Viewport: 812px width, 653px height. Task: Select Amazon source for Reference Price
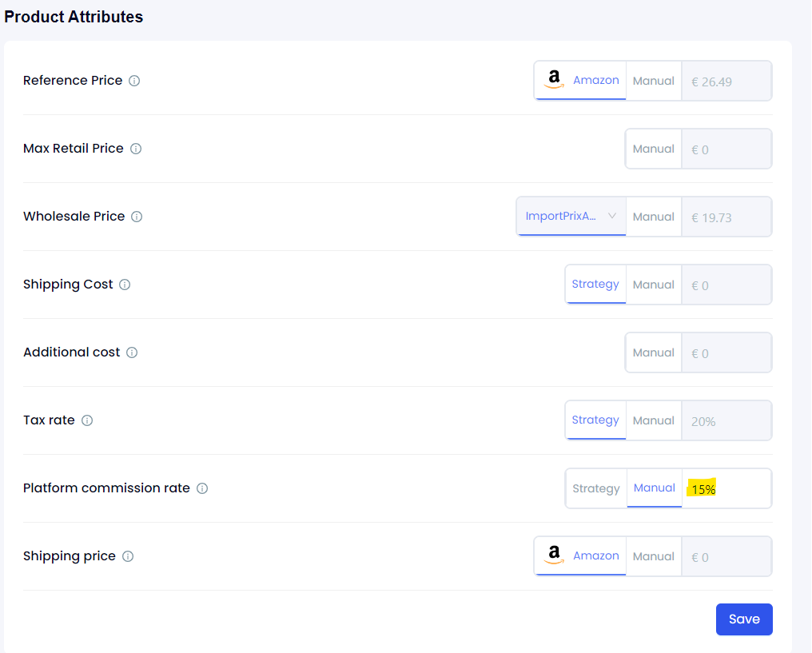[x=581, y=81]
